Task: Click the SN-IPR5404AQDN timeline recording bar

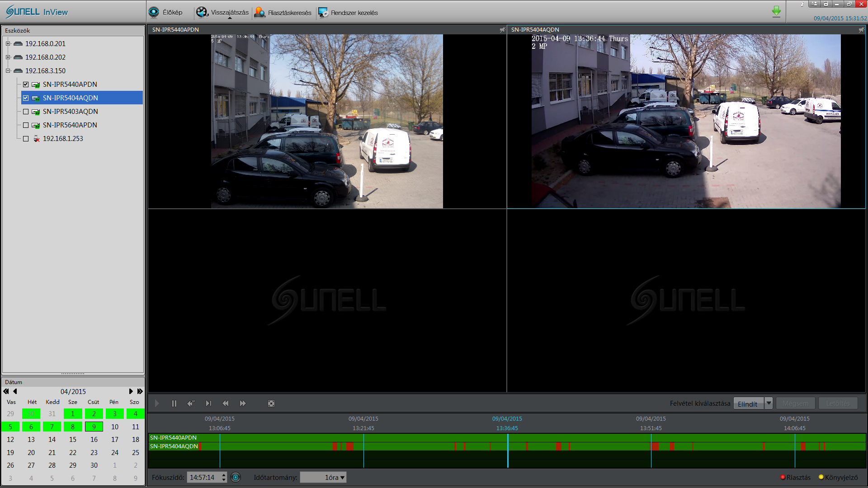Action: coord(507,446)
